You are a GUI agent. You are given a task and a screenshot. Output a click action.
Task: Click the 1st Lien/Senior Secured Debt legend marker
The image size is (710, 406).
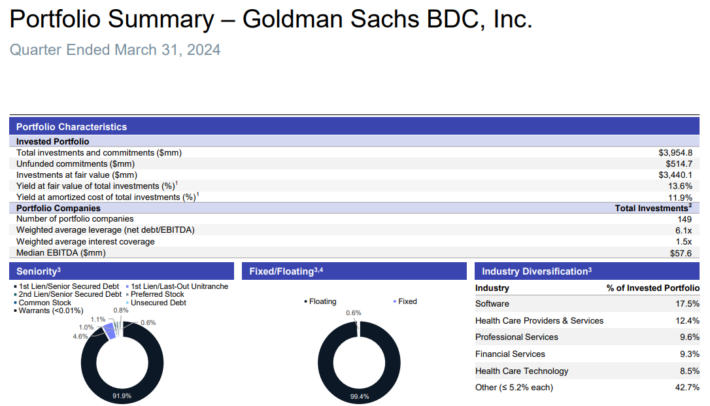coord(16,287)
